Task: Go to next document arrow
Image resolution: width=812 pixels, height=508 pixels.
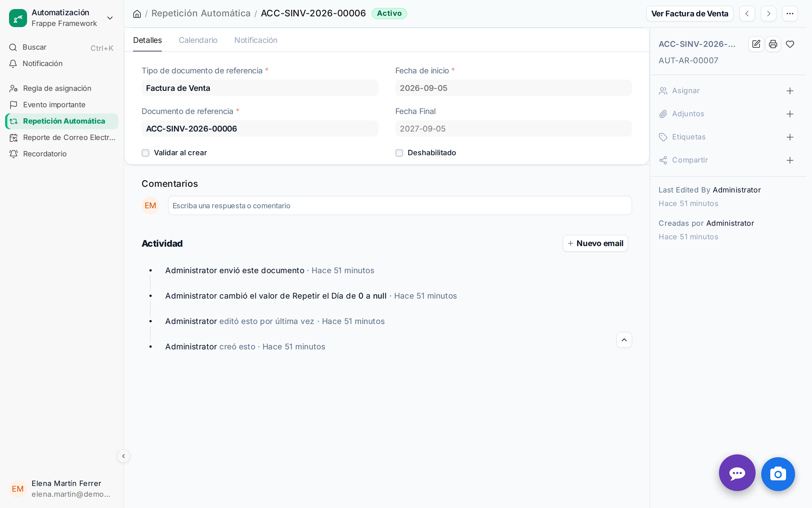Action: (x=768, y=14)
